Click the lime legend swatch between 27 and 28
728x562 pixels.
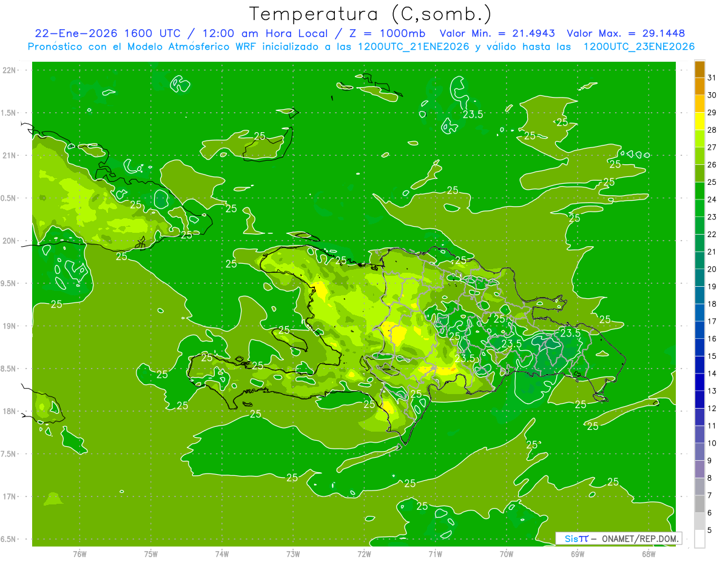699,139
